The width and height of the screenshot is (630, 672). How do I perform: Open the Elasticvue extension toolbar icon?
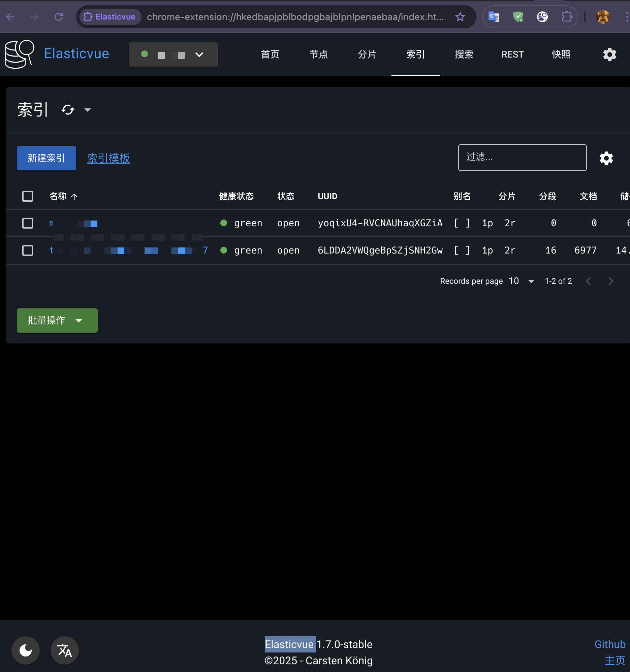(x=542, y=16)
